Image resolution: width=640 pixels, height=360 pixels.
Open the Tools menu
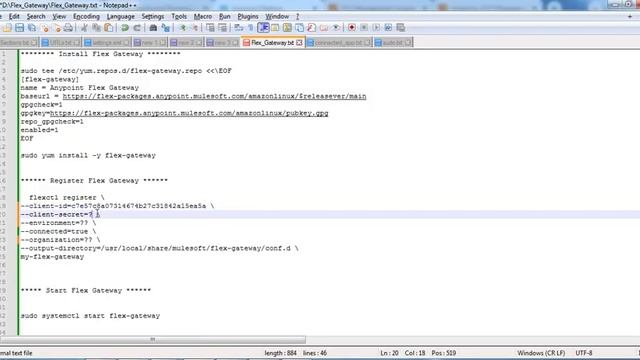tap(179, 16)
